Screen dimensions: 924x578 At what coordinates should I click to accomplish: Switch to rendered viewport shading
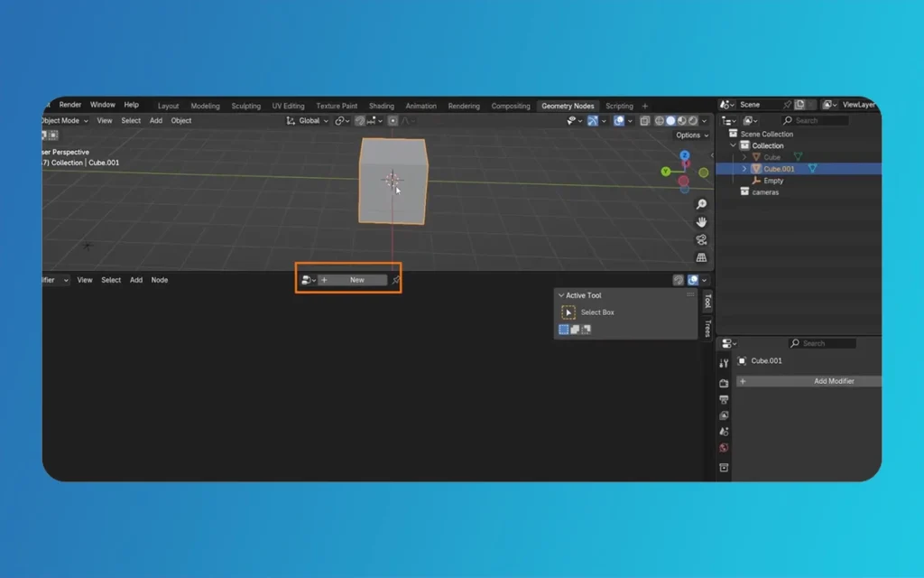693,121
